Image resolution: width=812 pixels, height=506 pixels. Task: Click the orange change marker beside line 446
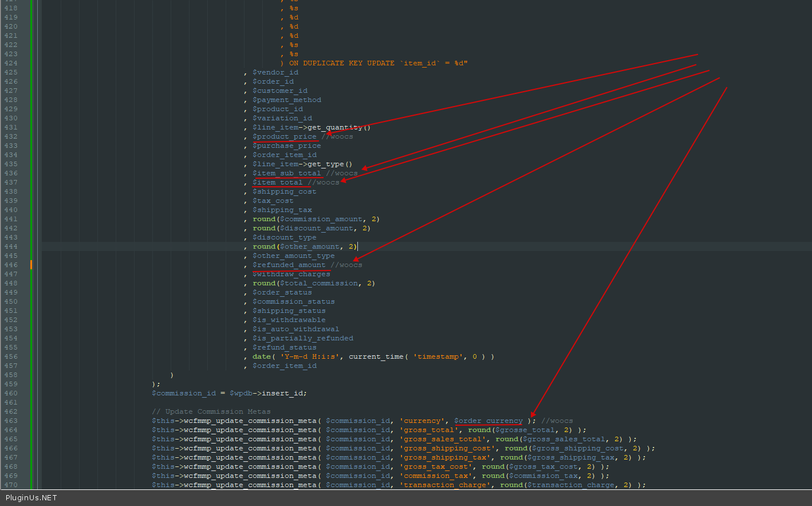31,265
